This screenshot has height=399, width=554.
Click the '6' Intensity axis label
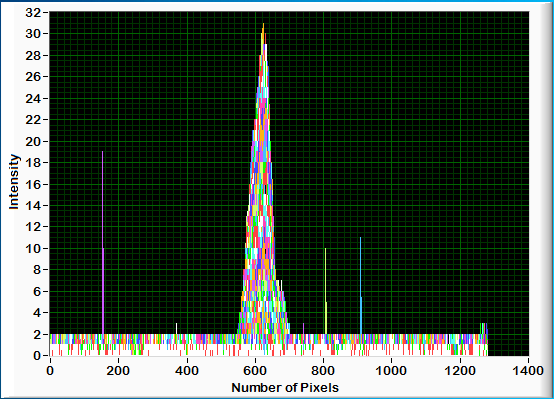pos(36,291)
